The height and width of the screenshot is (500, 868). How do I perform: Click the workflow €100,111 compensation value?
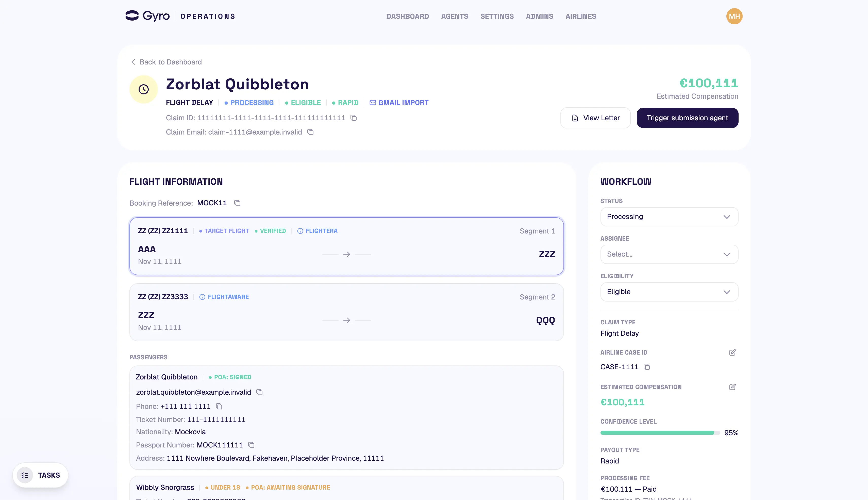pyautogui.click(x=622, y=403)
